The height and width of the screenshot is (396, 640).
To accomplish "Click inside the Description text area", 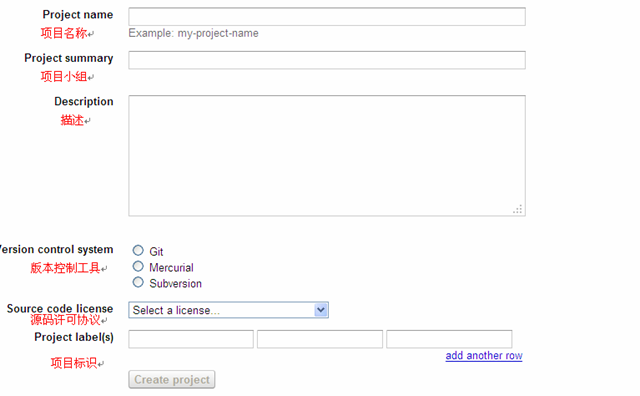I will click(x=327, y=156).
